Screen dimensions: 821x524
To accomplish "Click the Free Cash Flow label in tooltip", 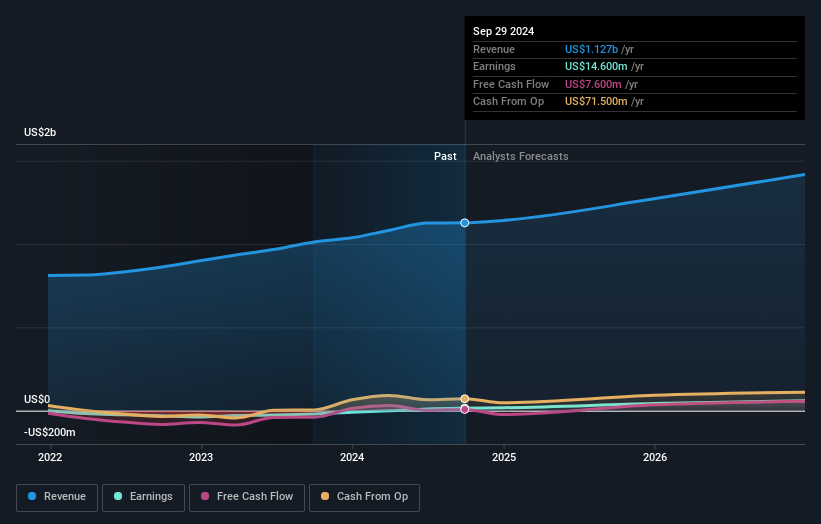I will (x=511, y=84).
